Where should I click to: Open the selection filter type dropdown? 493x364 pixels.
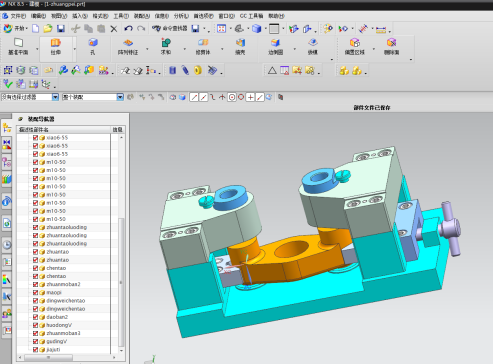click(x=55, y=97)
